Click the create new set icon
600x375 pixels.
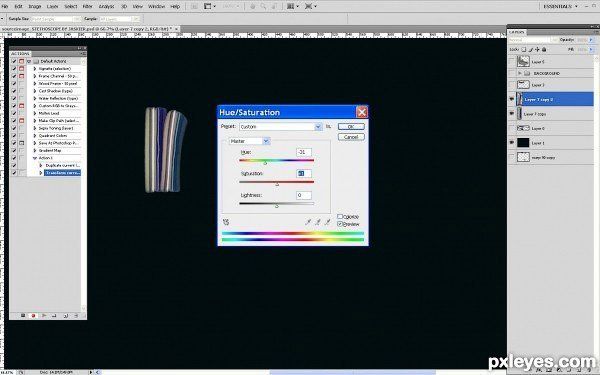tap(55, 316)
